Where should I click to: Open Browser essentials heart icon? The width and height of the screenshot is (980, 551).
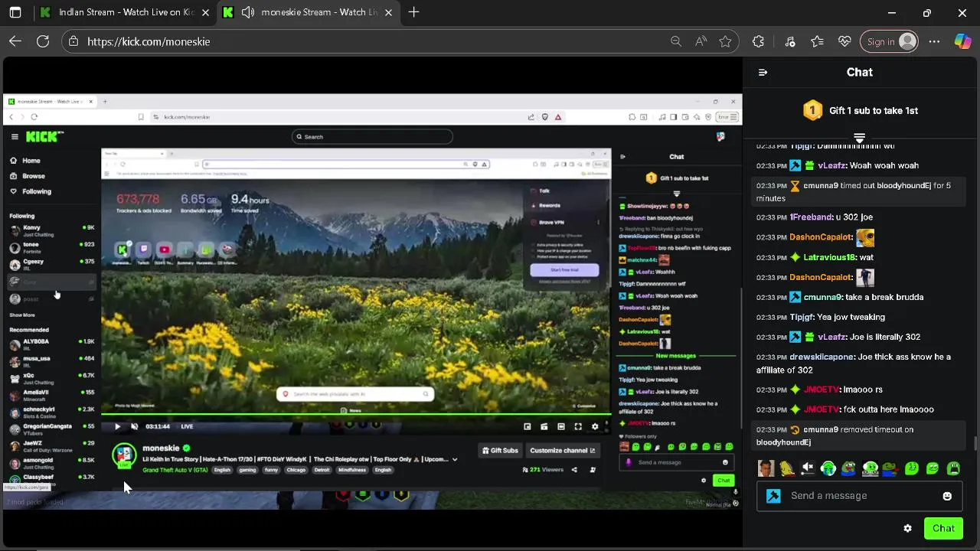point(844,41)
